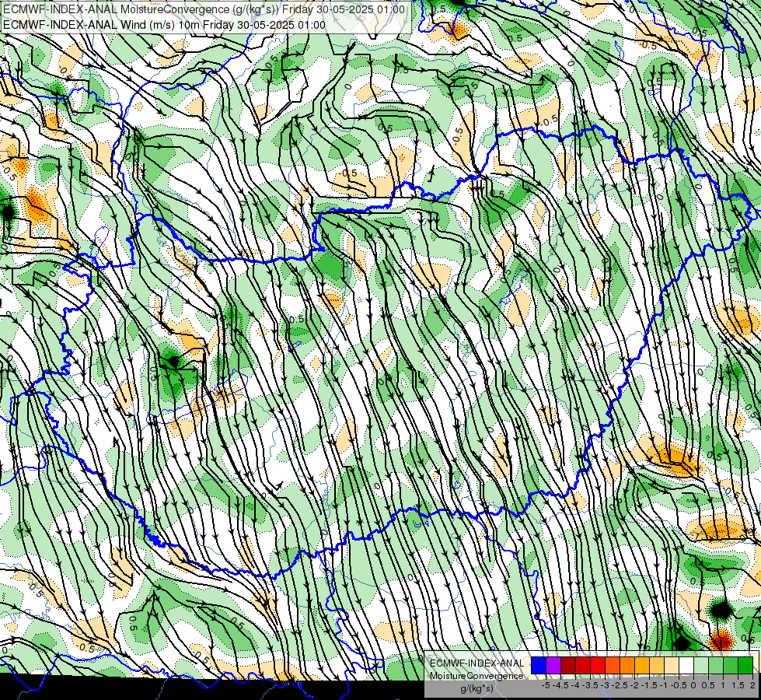
Task: Pick the bright red swatch between -3.5 and -3
Action: click(598, 665)
